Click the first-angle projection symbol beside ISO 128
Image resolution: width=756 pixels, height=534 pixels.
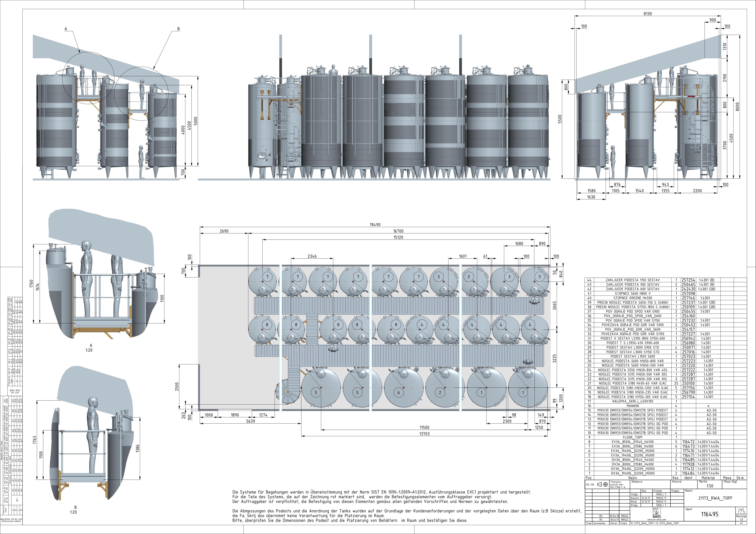tap(602, 485)
